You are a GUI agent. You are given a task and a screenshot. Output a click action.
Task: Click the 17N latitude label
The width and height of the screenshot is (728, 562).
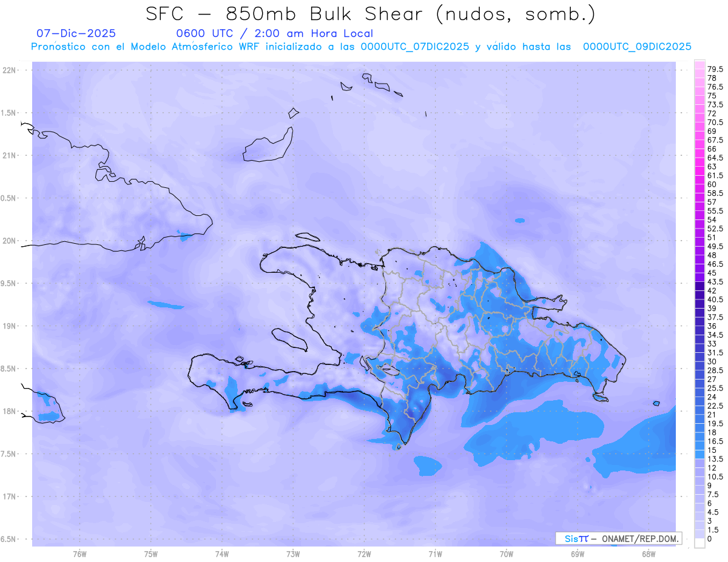[10, 497]
